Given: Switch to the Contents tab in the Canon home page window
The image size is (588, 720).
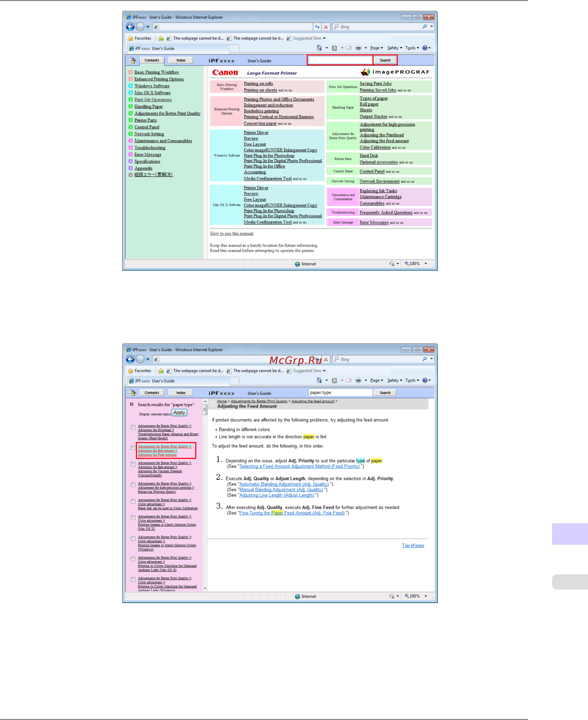Looking at the screenshot, I should tap(152, 60).
